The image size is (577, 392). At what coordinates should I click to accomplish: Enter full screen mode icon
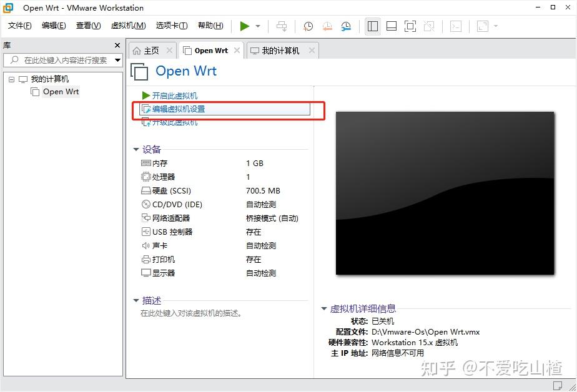(410, 26)
